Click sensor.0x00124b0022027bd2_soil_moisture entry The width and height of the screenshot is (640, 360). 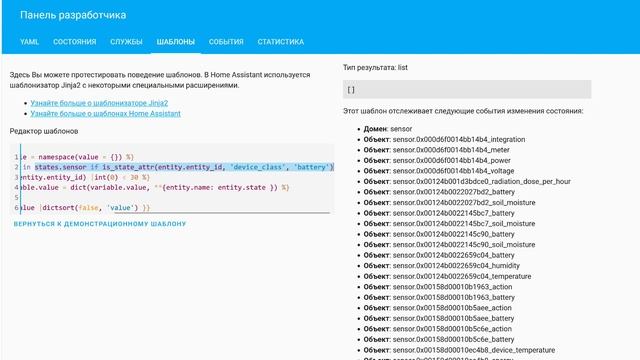[449, 203]
